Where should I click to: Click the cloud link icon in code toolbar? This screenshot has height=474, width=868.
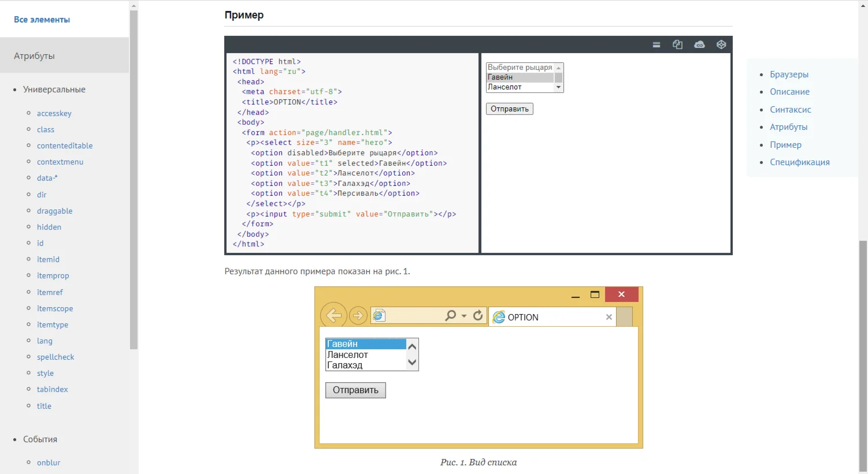pos(699,45)
